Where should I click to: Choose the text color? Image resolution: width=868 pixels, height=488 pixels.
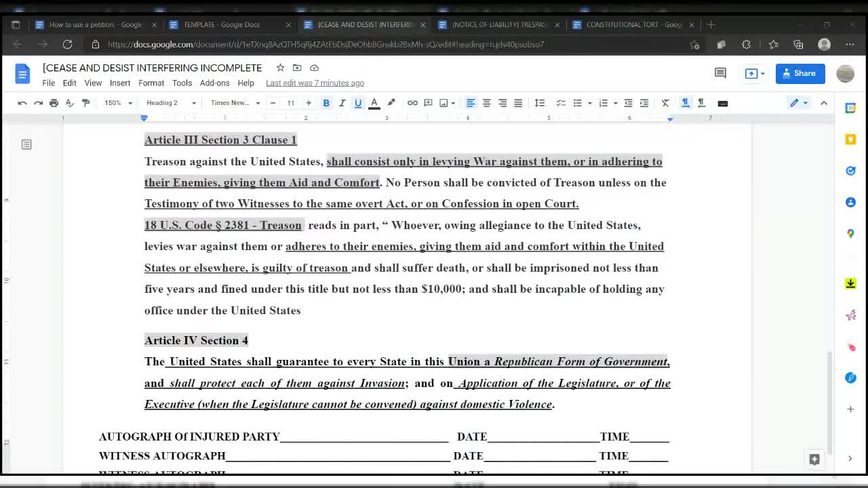374,103
